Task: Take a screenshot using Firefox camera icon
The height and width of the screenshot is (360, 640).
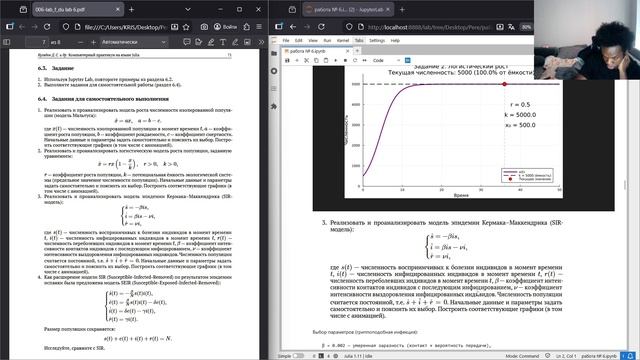Action: pos(204,27)
